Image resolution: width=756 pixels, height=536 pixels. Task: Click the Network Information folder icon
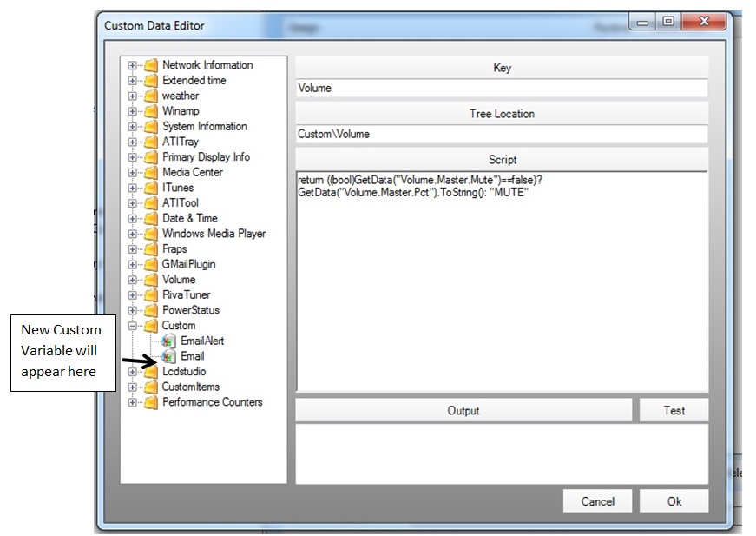tap(151, 65)
